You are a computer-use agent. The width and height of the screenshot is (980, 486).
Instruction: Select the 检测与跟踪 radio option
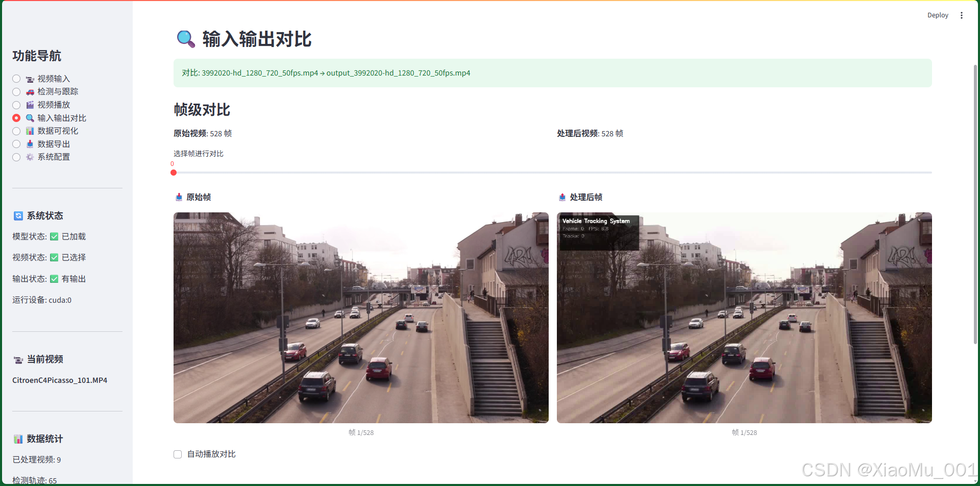point(16,92)
